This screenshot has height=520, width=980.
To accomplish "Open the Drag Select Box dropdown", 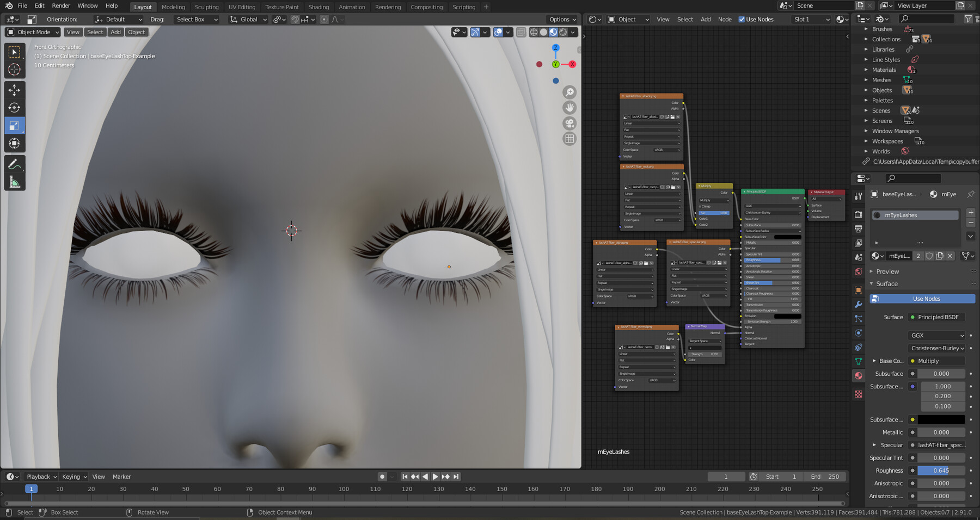I will click(197, 20).
